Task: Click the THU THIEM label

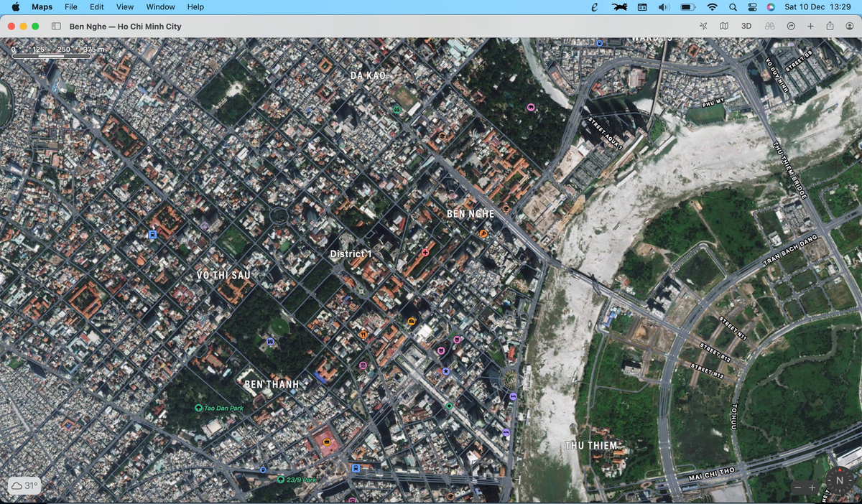Action: tap(591, 445)
